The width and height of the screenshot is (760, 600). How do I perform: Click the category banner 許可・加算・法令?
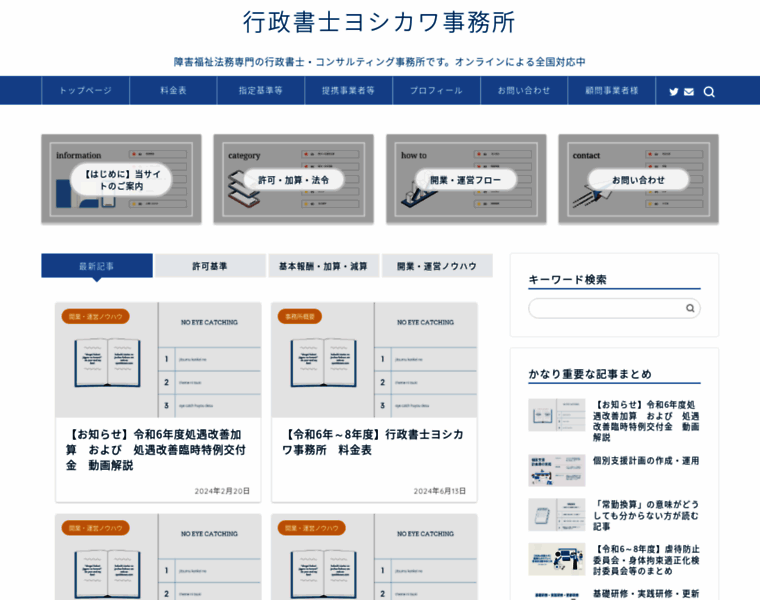pos(294,179)
